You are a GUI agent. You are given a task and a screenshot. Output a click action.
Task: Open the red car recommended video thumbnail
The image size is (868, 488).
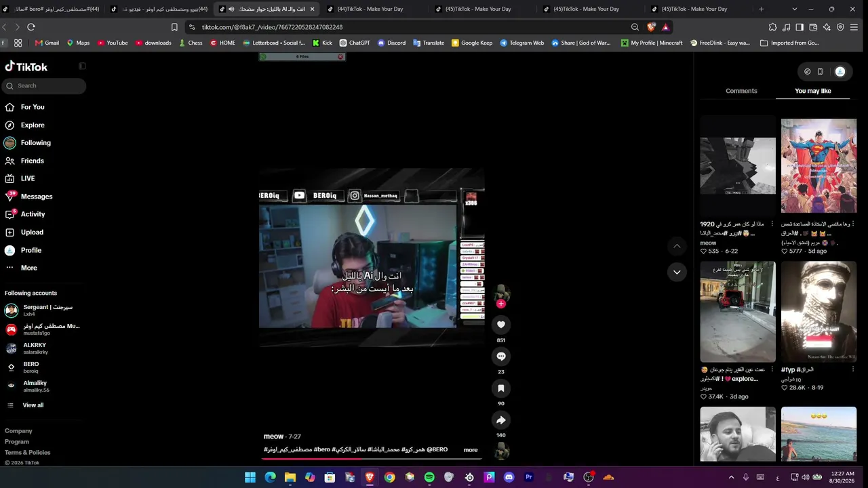tap(738, 312)
